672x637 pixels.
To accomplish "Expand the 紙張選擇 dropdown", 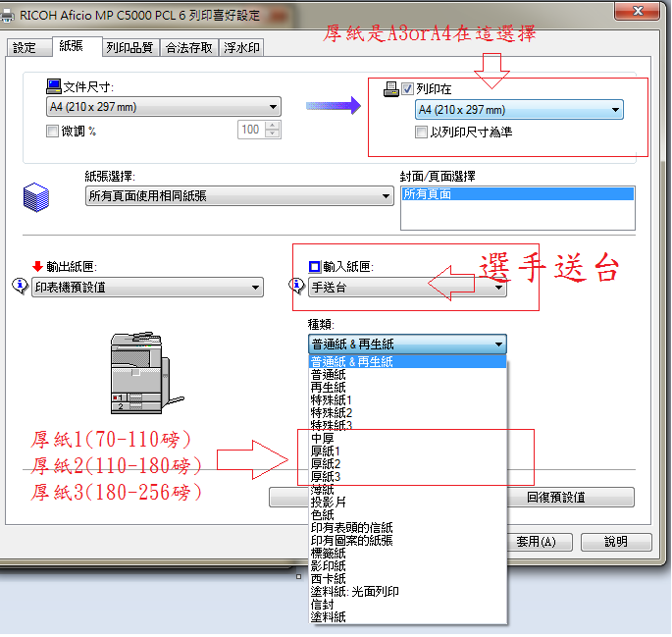I will [x=239, y=196].
